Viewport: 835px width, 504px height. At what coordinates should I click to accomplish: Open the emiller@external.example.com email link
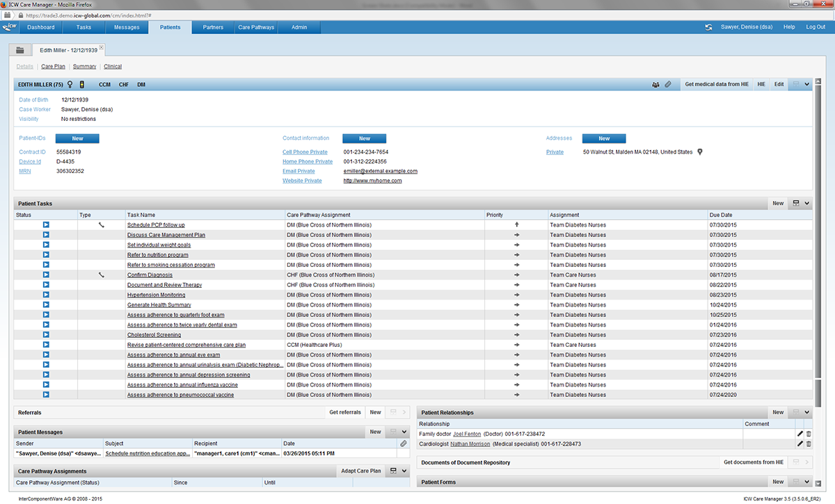coord(381,171)
